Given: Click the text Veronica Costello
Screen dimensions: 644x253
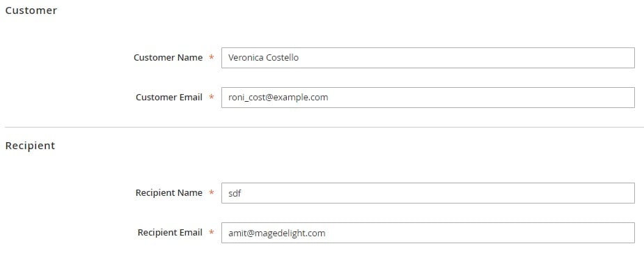Looking at the screenshot, I should pyautogui.click(x=263, y=58).
